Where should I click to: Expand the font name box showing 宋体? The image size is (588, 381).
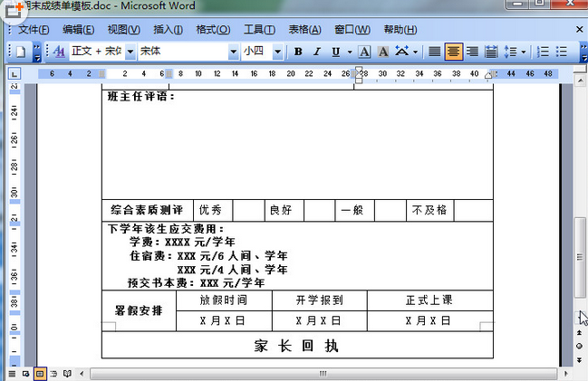tap(233, 52)
